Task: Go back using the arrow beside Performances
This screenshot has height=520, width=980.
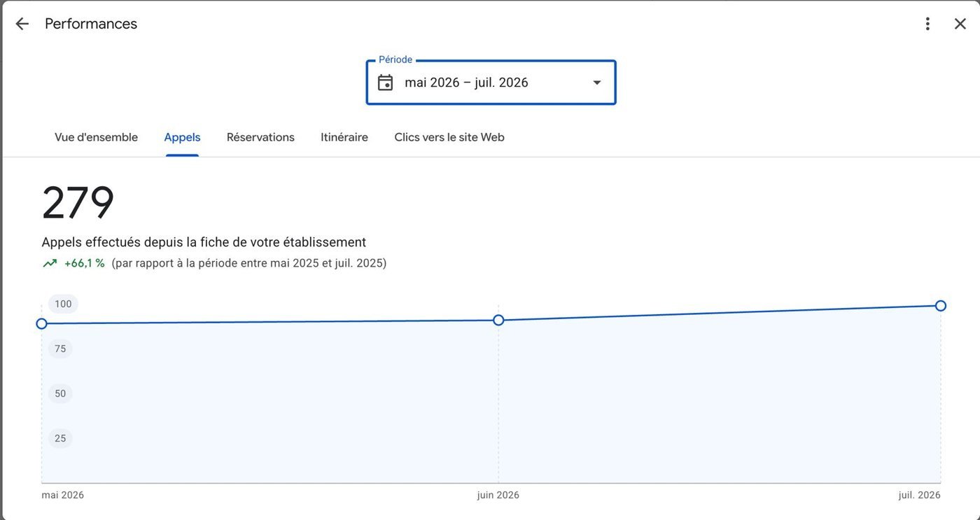Action: [x=22, y=24]
